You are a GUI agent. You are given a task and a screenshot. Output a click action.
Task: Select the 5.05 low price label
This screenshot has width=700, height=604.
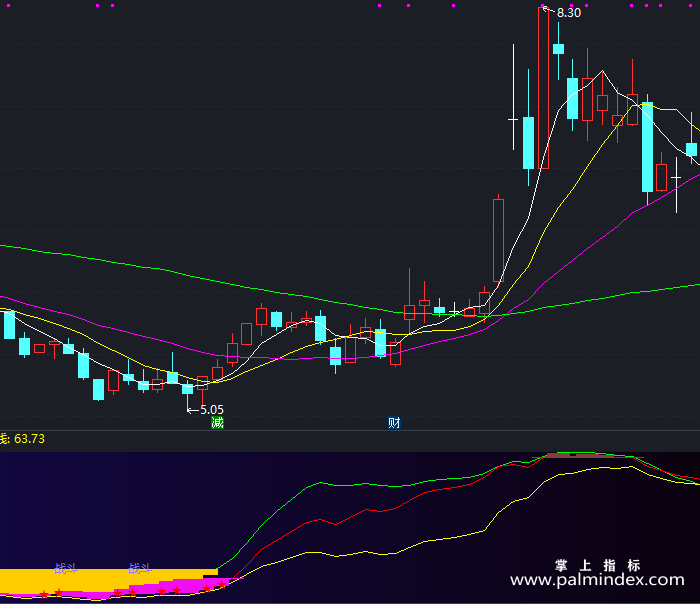[212, 410]
